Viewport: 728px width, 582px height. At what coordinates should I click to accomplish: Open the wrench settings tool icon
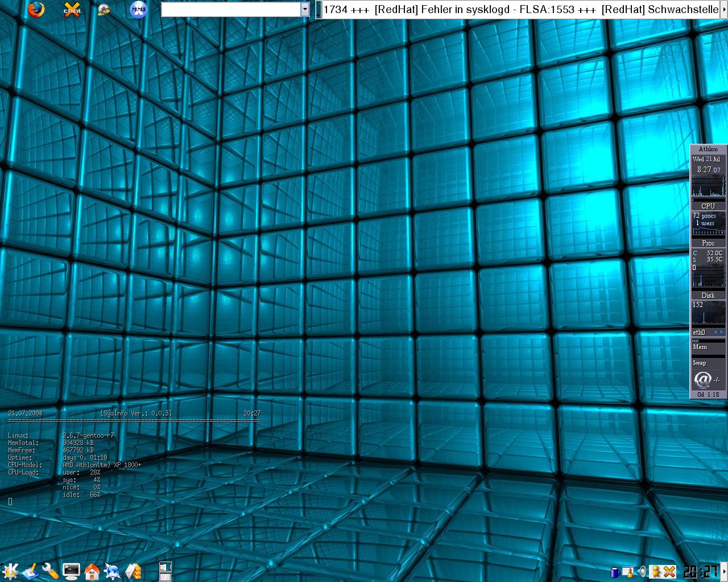tap(51, 571)
